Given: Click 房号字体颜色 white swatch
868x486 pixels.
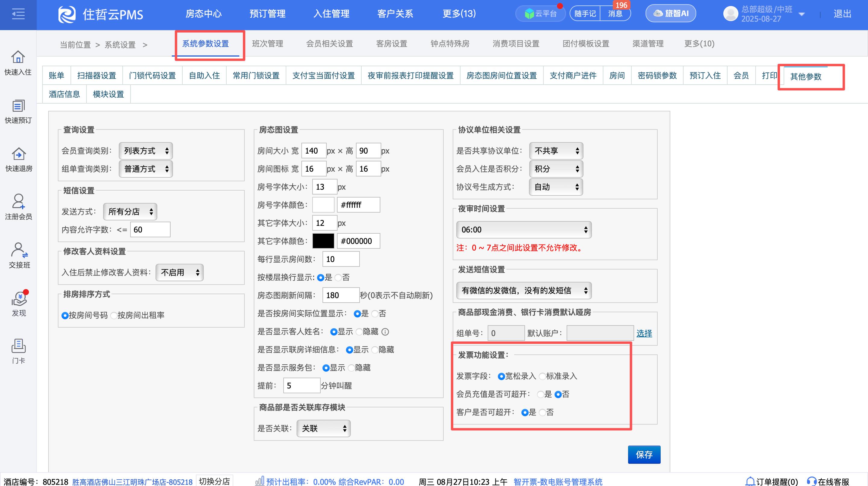Looking at the screenshot, I should tap(323, 205).
